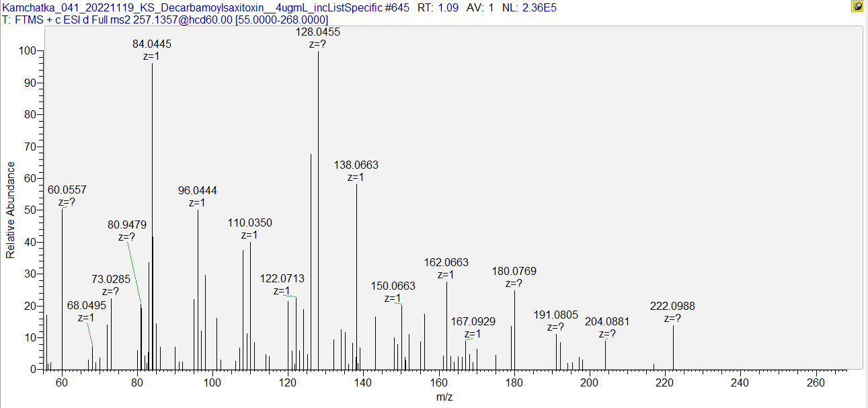Click the base peak label 128.0455
Screen dimensions: 868x408
coord(318,32)
